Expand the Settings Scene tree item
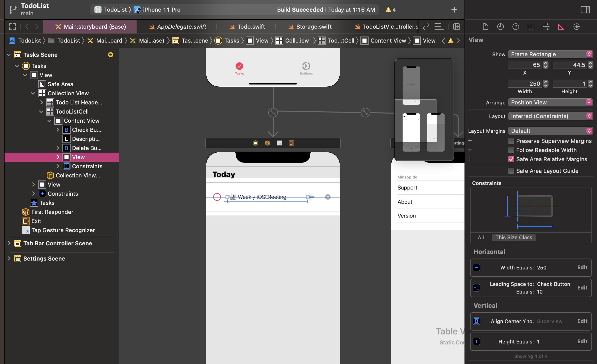This screenshot has width=597, height=364. click(9, 258)
